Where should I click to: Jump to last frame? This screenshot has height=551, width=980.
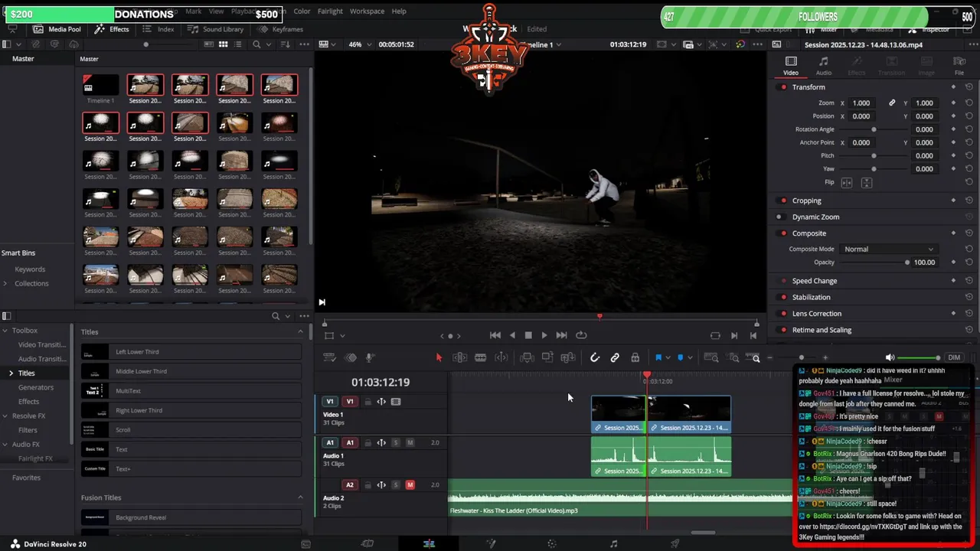click(561, 335)
